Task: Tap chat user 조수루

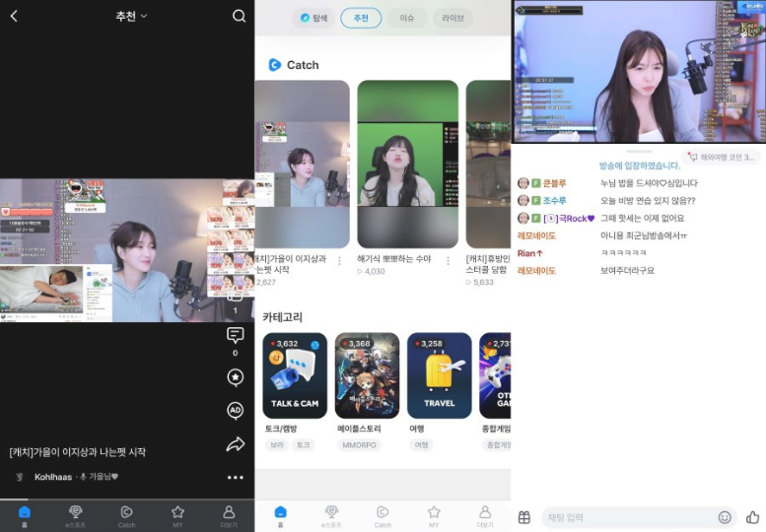Action: [554, 201]
